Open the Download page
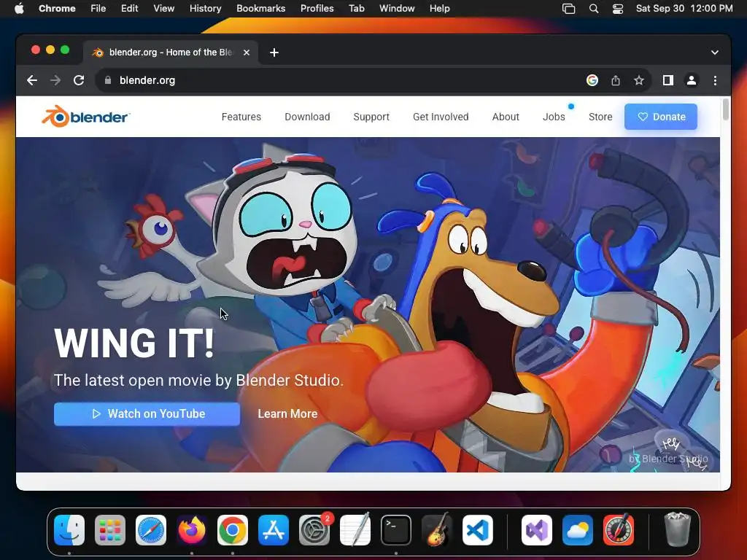The width and height of the screenshot is (747, 560). point(307,117)
